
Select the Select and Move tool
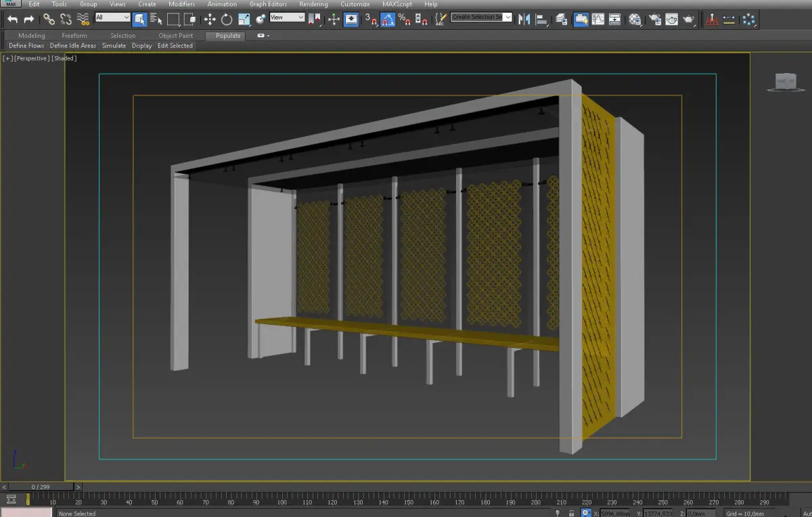(210, 20)
